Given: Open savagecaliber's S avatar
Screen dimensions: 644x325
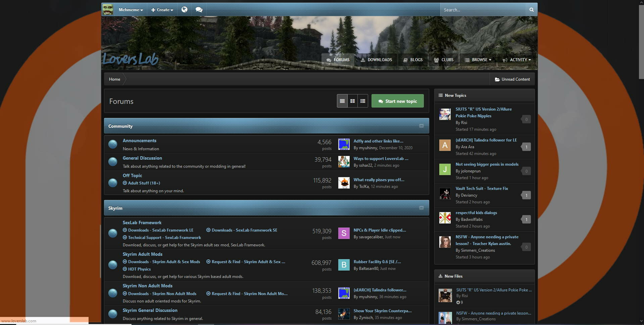Looking at the screenshot, I should click(344, 233).
